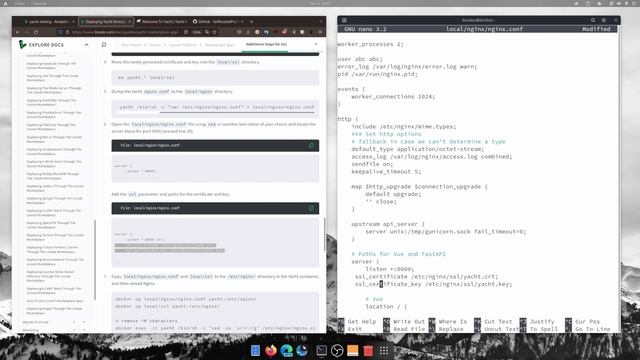The height and width of the screenshot is (360, 640).
Task: Switch to the 'Welcome To Yacht' browser tab
Action: coord(162,22)
